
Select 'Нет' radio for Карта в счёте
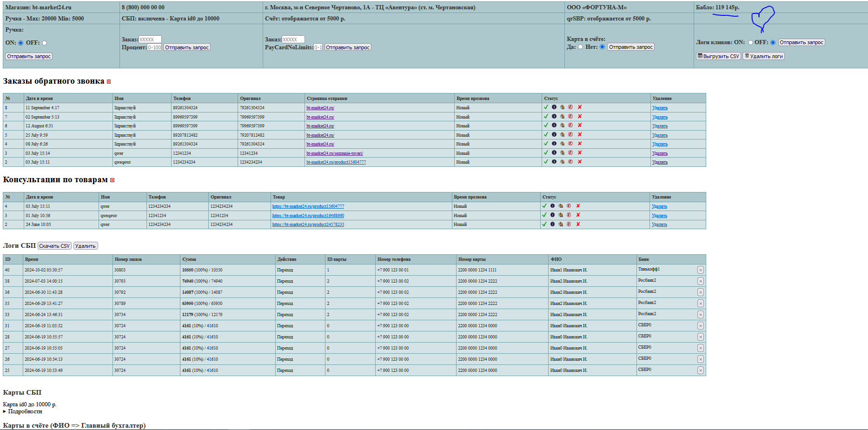(x=603, y=47)
